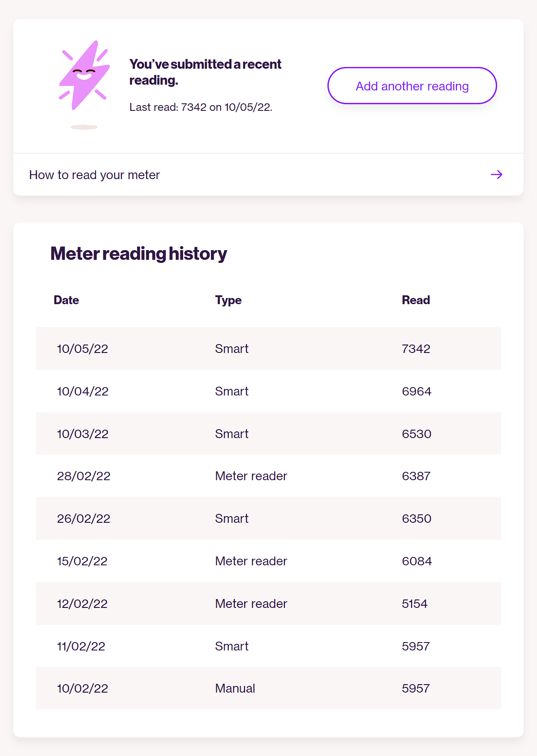
Task: Select the 11/02/22 Smart reading row
Action: click(268, 646)
